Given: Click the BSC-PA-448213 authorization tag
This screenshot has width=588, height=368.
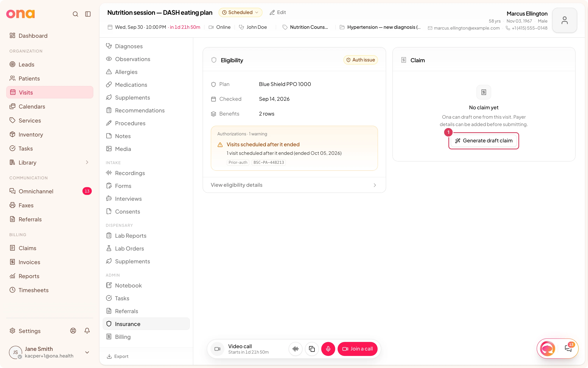Looking at the screenshot, I should [269, 162].
